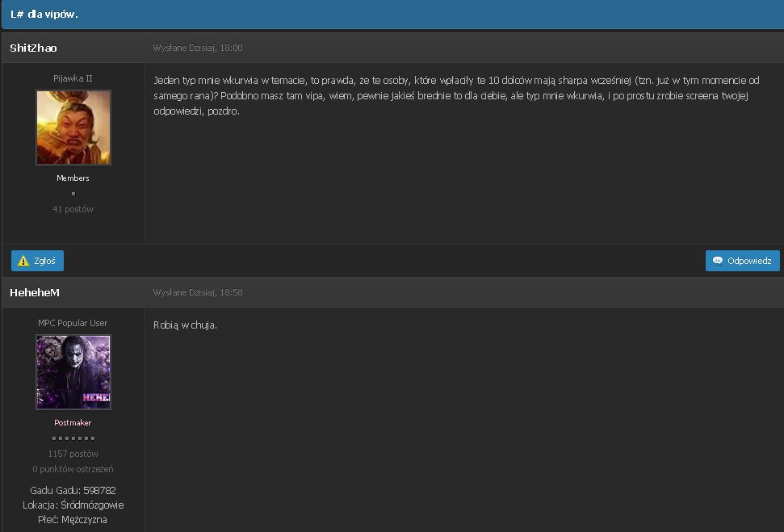
Task: Open ShitZhao's avatar image
Action: pos(73,128)
